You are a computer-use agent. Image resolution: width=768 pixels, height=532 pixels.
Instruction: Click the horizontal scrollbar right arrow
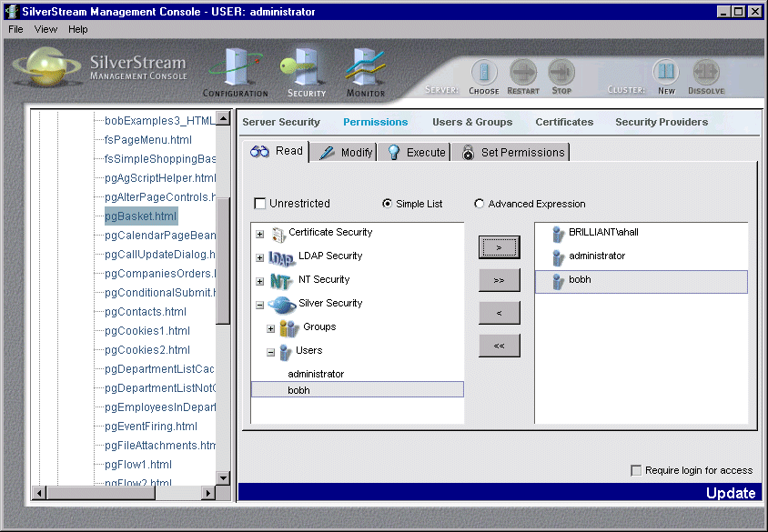click(x=208, y=493)
